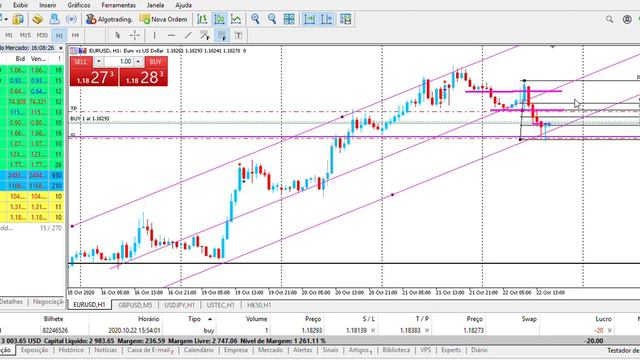Open the Ajuda menu
Viewport: 640px width, 360px height.
pyautogui.click(x=183, y=5)
